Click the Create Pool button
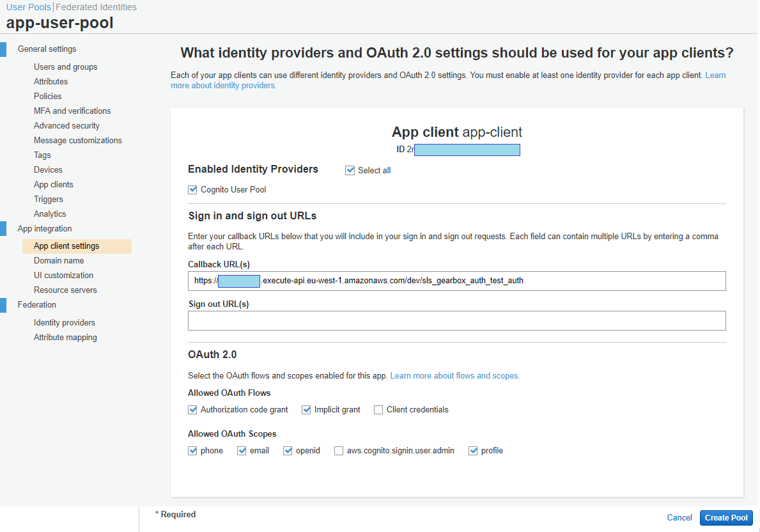The image size is (760, 532). coord(726,518)
